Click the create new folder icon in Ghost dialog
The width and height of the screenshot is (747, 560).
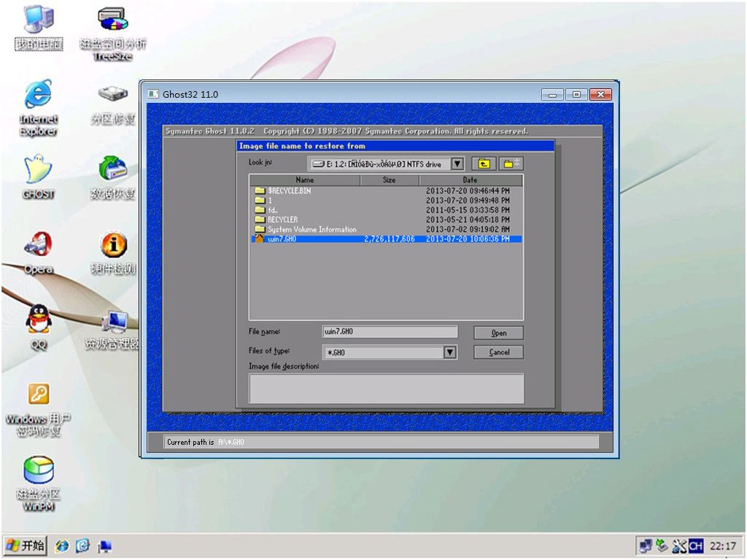tap(511, 164)
